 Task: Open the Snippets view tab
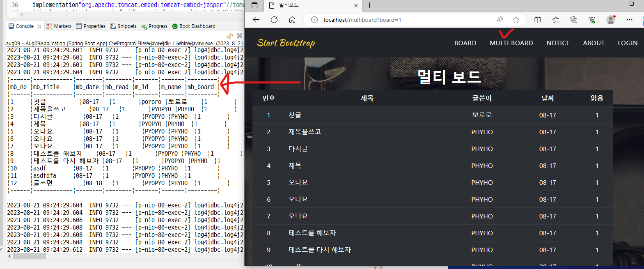pos(124,26)
